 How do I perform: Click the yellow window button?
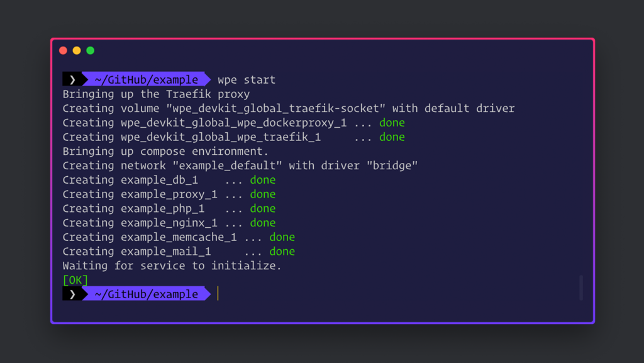tap(77, 50)
